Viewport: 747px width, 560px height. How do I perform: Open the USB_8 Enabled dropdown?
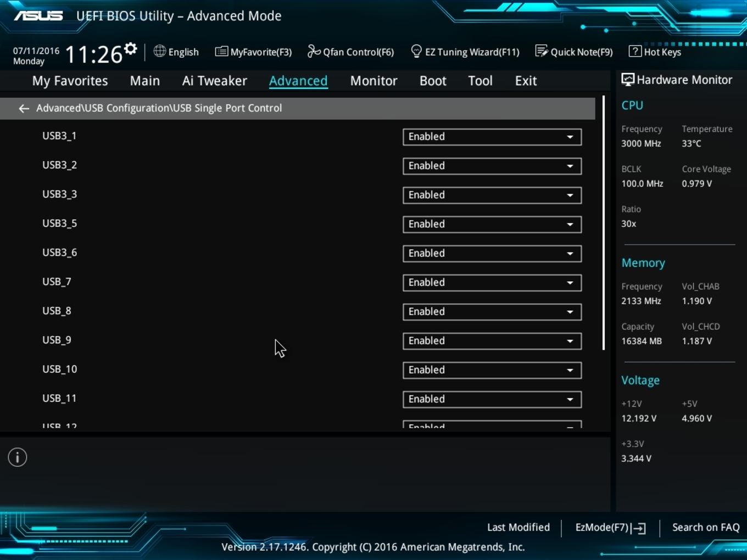point(492,311)
